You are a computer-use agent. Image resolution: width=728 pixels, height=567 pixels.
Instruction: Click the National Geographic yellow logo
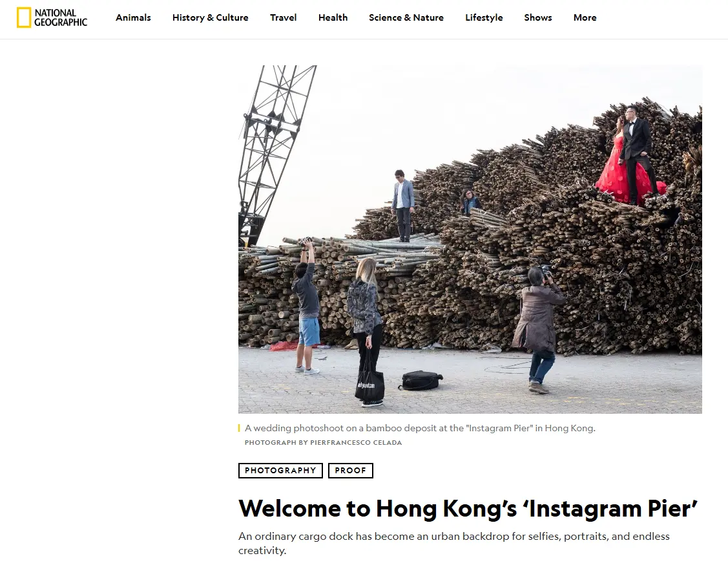tap(24, 17)
